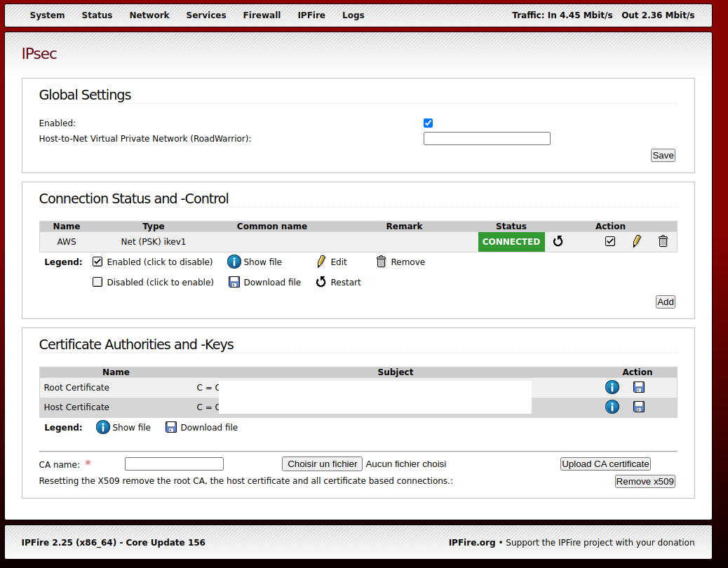Click the Remark column header

click(405, 226)
